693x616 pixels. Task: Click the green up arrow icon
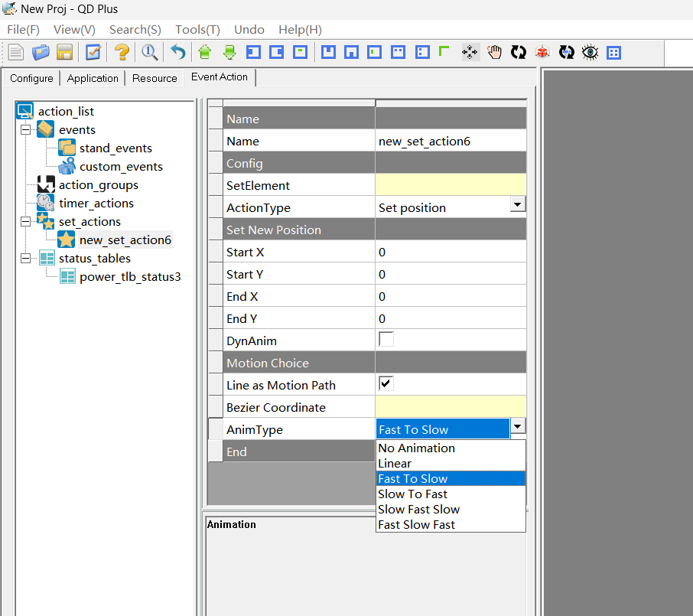coord(205,52)
